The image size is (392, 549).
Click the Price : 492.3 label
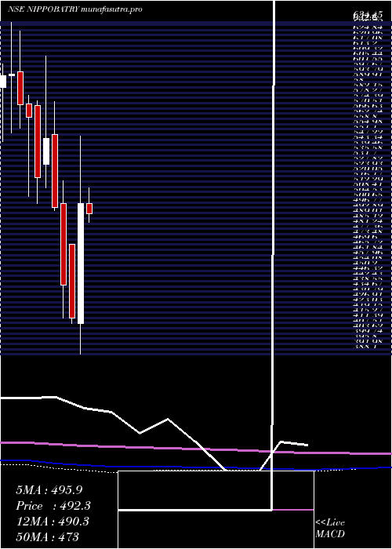click(53, 506)
